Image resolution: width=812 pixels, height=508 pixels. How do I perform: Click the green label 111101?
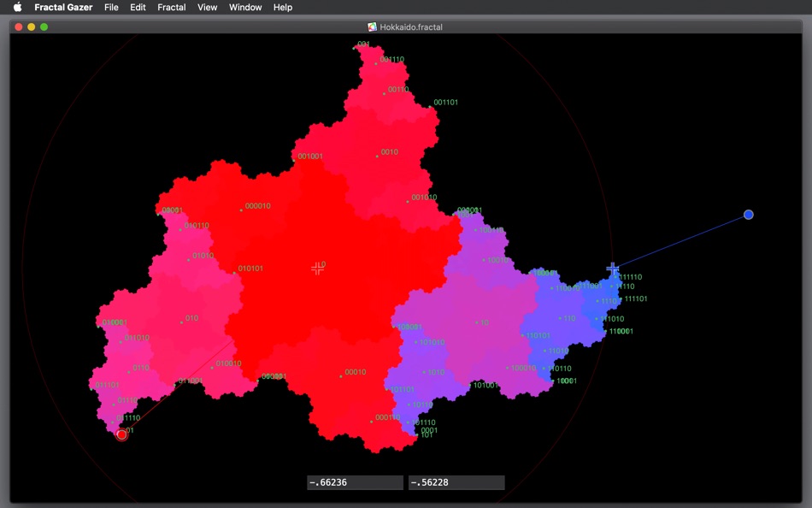[x=636, y=298]
